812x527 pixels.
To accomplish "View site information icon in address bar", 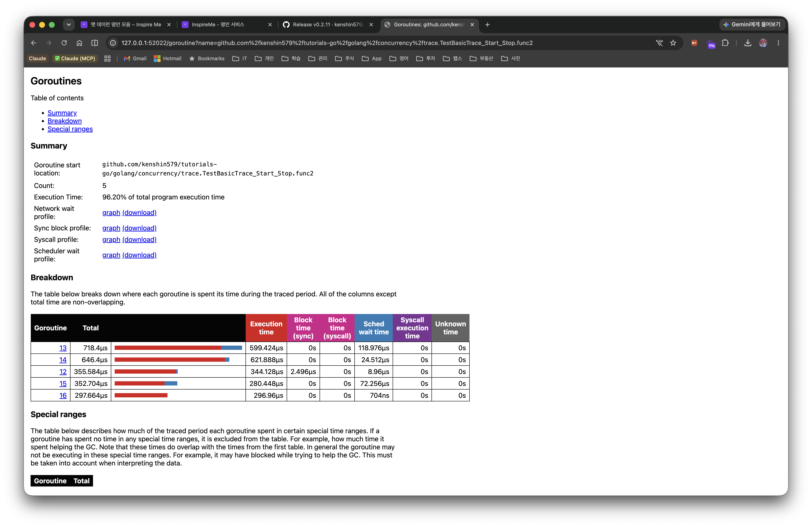I will (113, 43).
